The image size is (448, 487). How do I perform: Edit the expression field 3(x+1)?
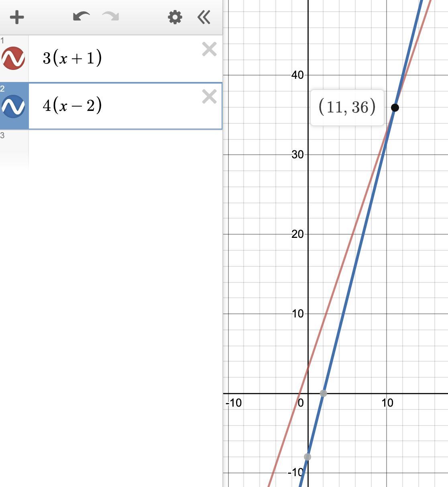click(x=125, y=59)
